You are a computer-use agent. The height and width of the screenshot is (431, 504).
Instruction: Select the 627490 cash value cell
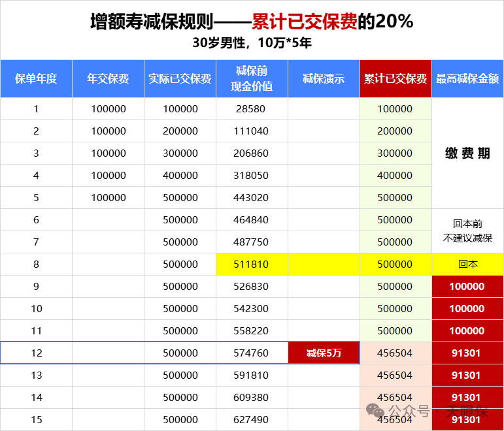click(252, 420)
